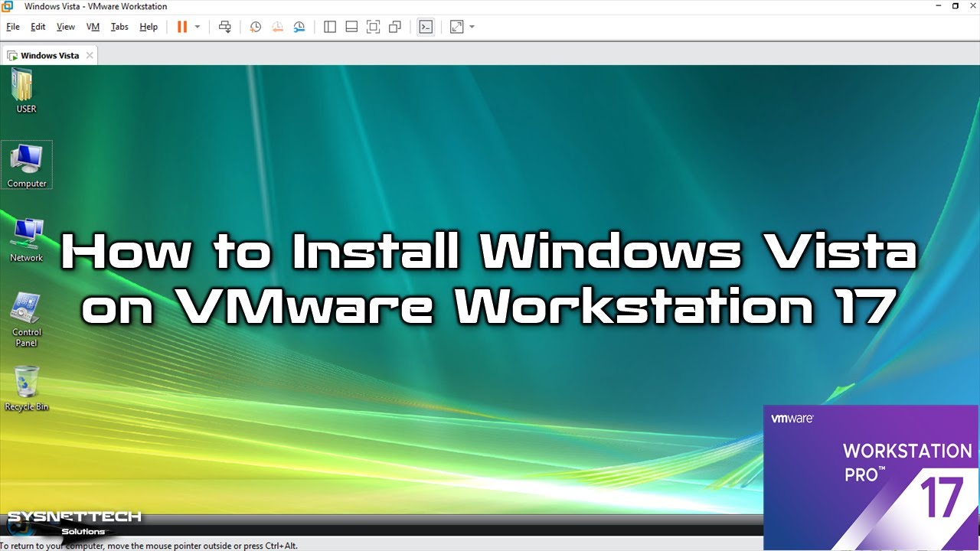Viewport: 980px width, 551px height.
Task: Revert the VM to its previous snapshot
Action: (277, 27)
